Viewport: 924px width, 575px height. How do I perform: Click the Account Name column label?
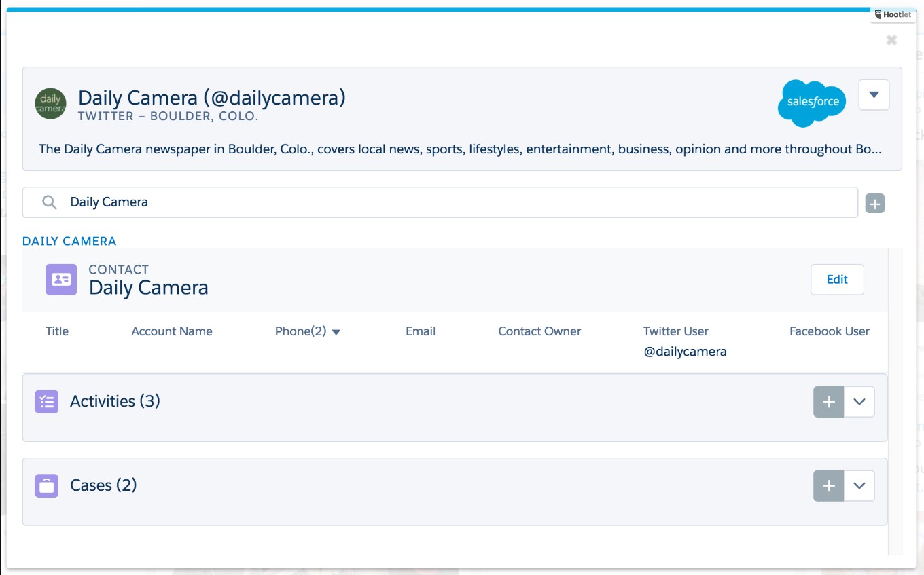point(172,331)
